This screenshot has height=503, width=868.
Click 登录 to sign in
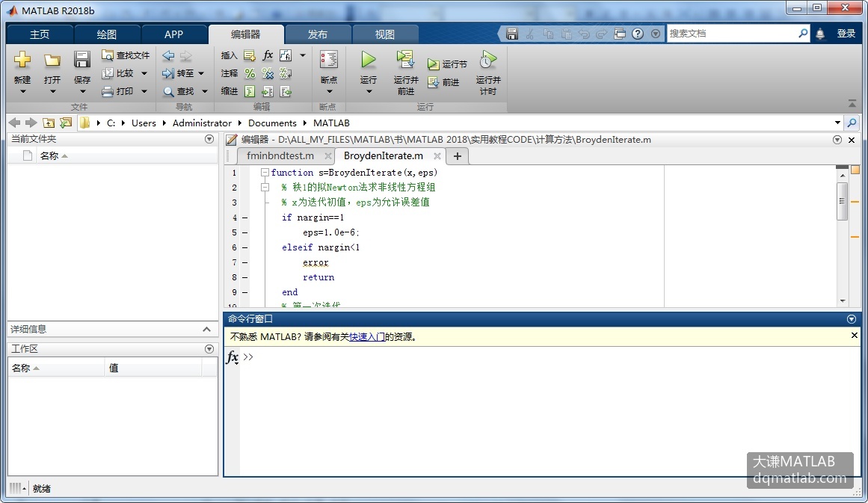(x=846, y=34)
